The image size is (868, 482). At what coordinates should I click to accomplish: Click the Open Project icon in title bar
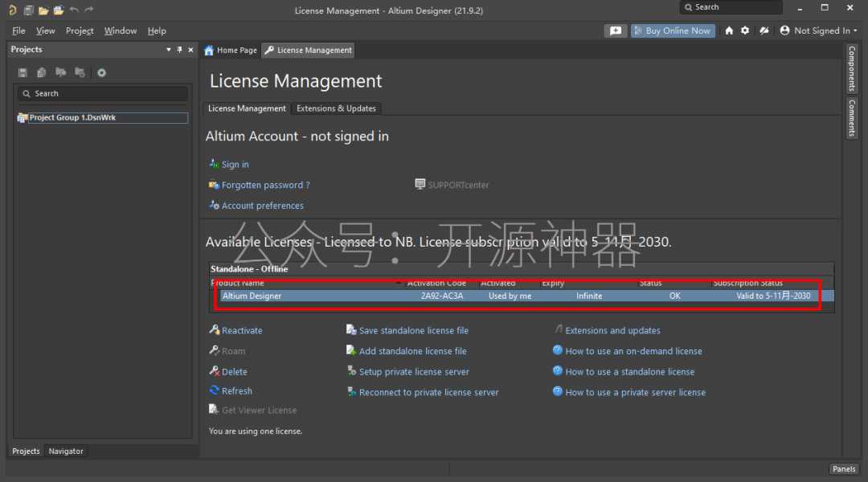[x=58, y=10]
